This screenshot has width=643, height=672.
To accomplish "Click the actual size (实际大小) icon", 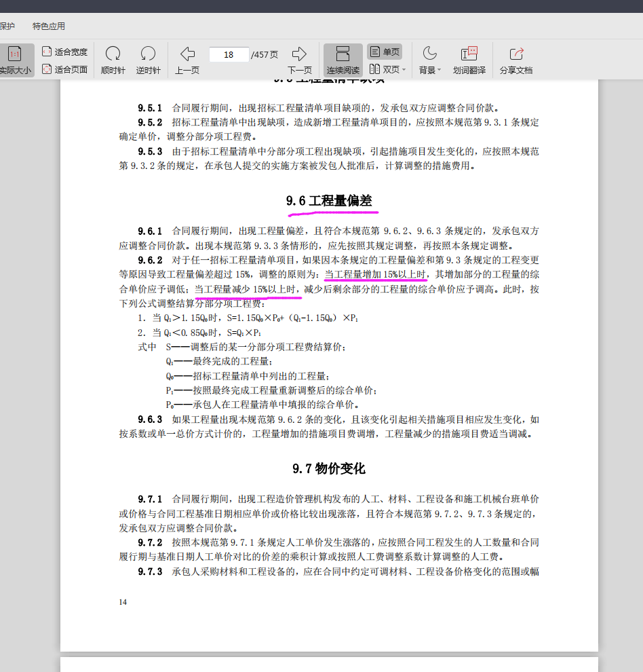I will tap(14, 54).
